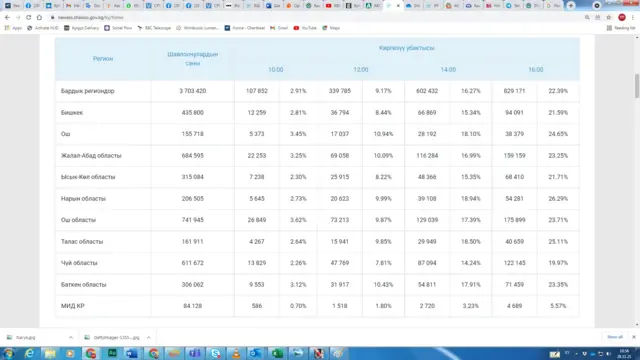
Task: Open Skype from the taskbar
Action: [x=216, y=353]
